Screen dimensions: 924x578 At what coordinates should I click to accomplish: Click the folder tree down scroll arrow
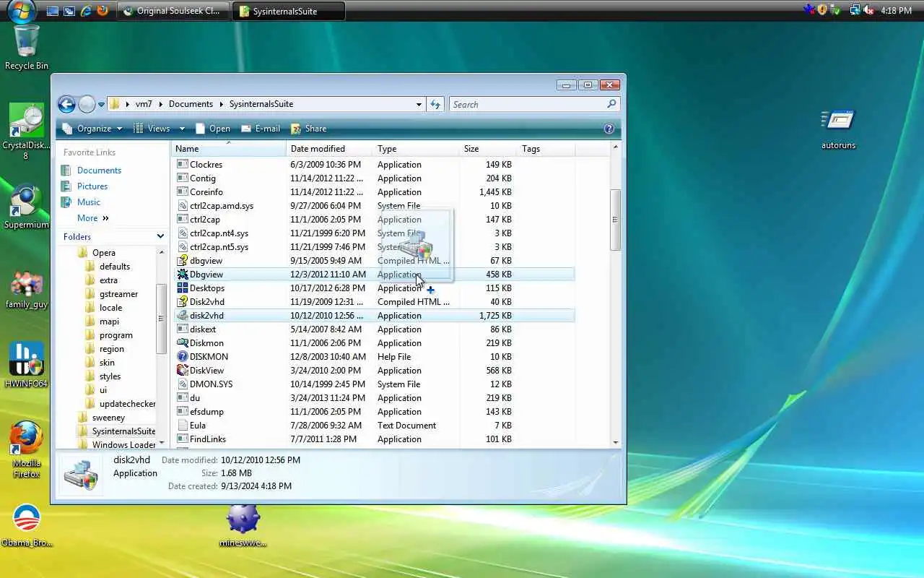click(x=162, y=442)
